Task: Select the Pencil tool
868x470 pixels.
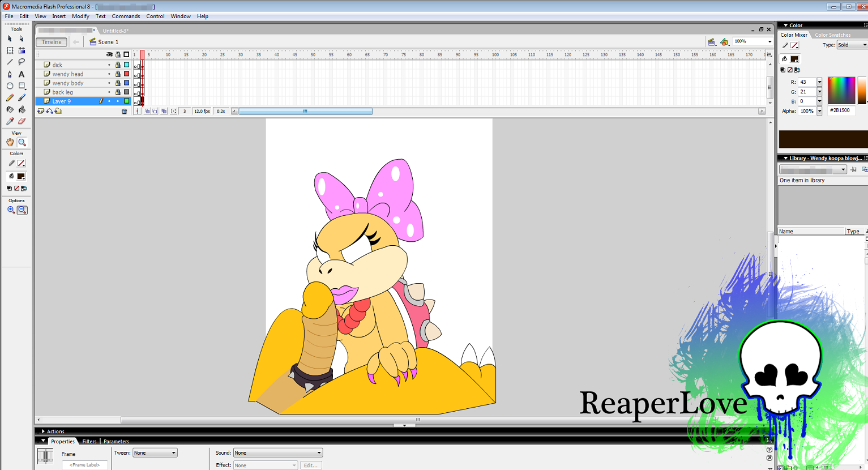Action: pos(10,97)
